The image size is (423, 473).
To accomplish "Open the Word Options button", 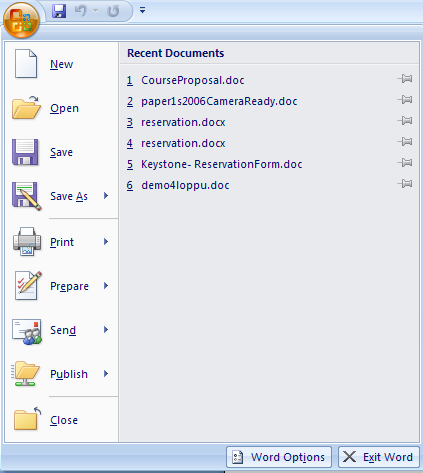I will [279, 457].
